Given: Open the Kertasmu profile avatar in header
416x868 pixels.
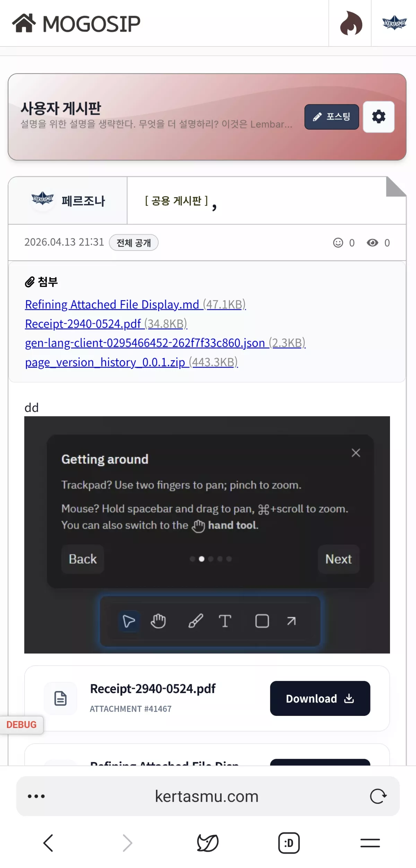Looking at the screenshot, I should (394, 23).
